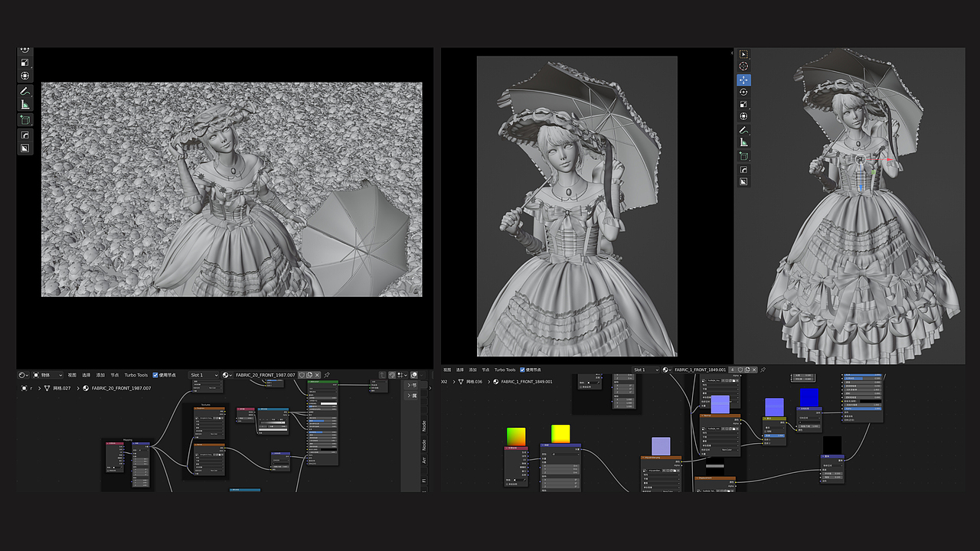Click the Shader Editor type icon in the header
Screen dimensions: 980x551
click(21, 374)
